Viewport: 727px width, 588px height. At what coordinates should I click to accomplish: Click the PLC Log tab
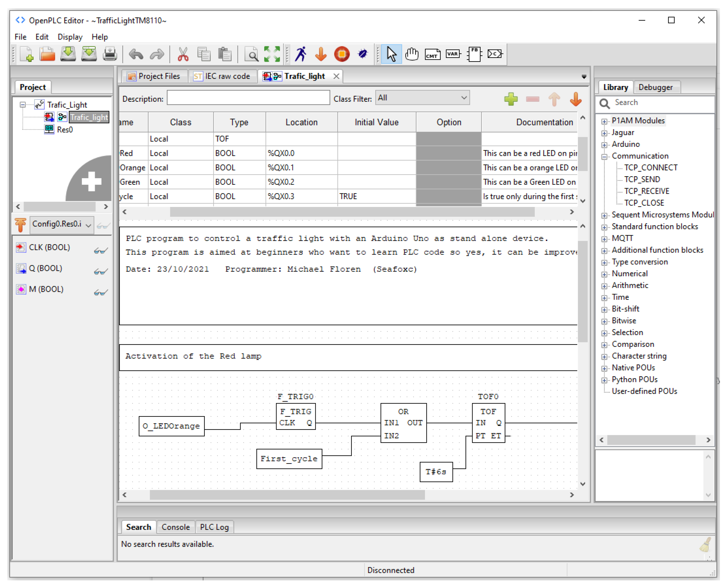click(x=214, y=527)
